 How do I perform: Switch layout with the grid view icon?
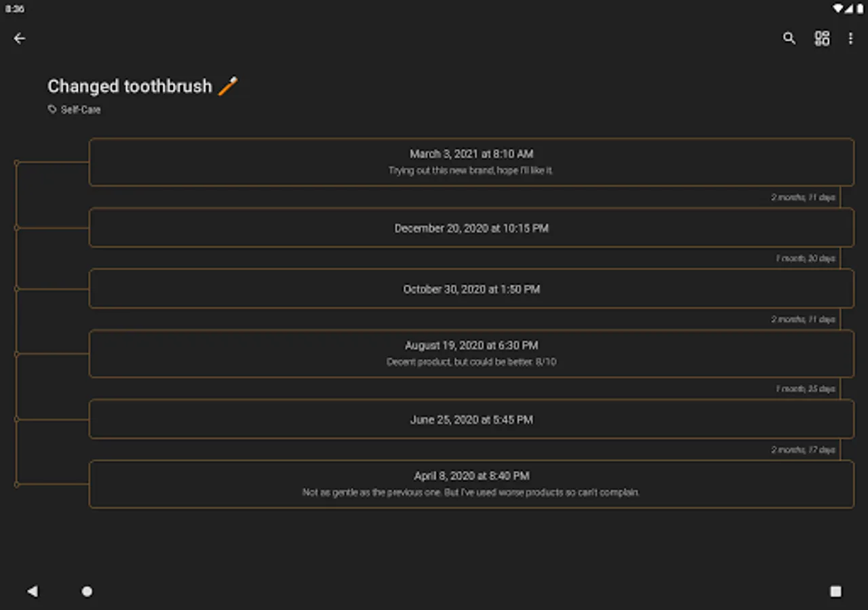point(822,39)
